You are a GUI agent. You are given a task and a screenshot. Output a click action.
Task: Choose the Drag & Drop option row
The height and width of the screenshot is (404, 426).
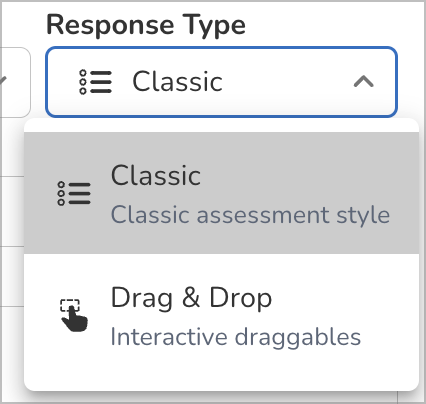[x=221, y=315]
